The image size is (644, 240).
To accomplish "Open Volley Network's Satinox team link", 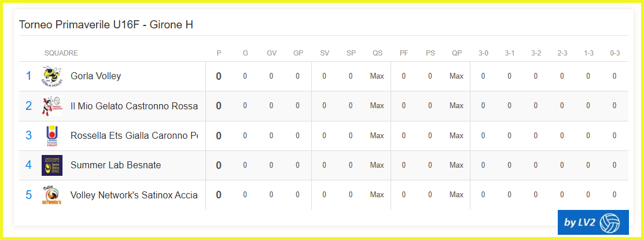I will click(x=134, y=195).
